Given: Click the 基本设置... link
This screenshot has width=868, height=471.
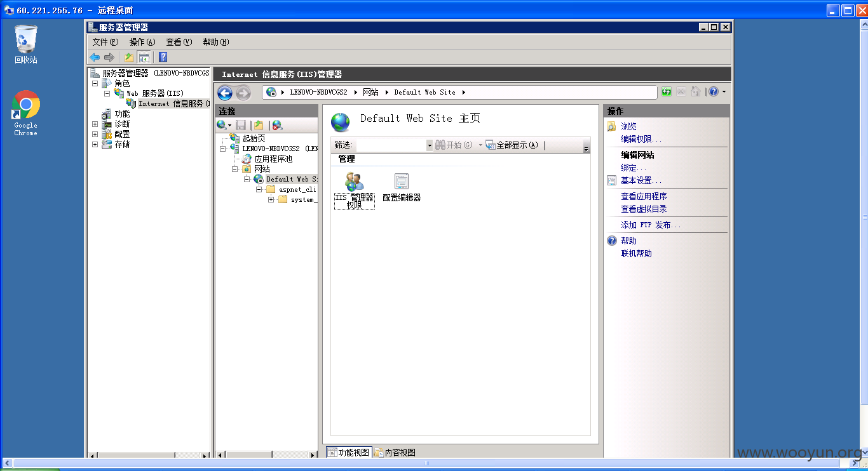Looking at the screenshot, I should coord(641,180).
